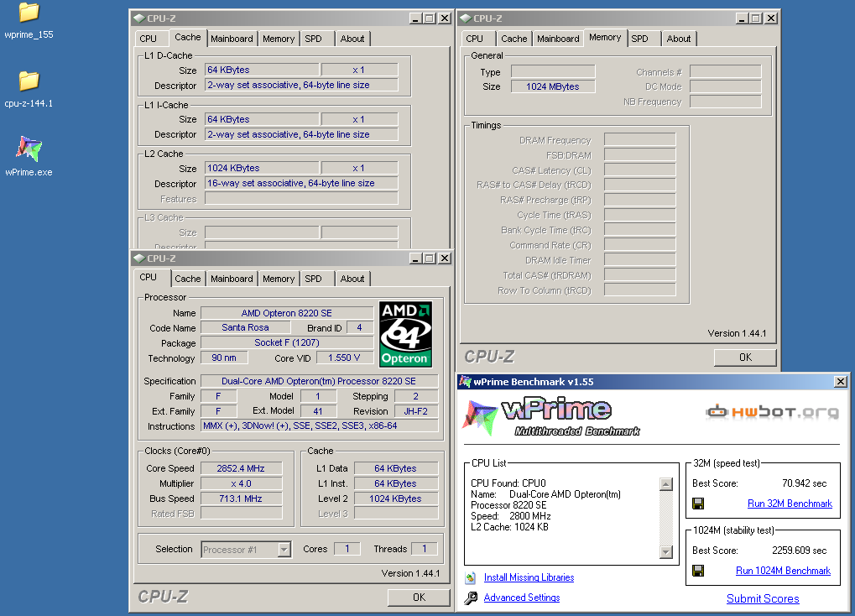Open Memory tab in the Cache window
This screenshot has width=855, height=616.
[279, 39]
